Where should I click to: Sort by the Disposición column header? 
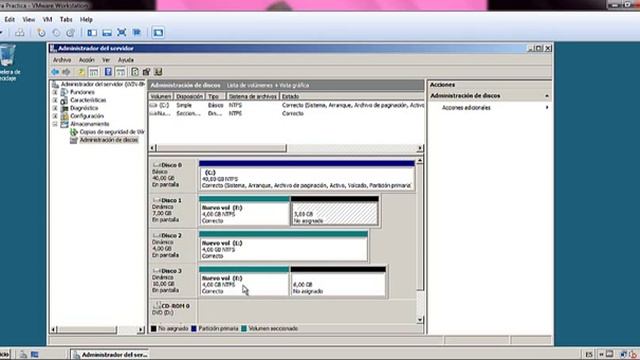pos(189,96)
